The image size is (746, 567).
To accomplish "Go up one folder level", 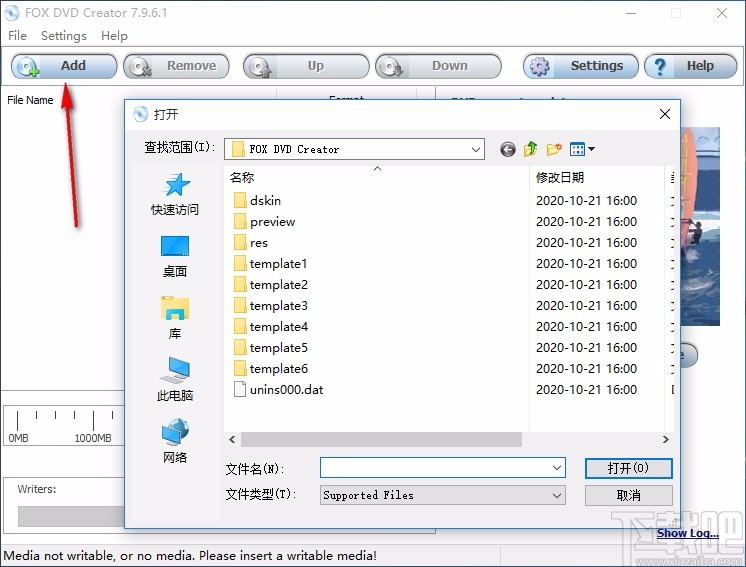I will pyautogui.click(x=530, y=149).
